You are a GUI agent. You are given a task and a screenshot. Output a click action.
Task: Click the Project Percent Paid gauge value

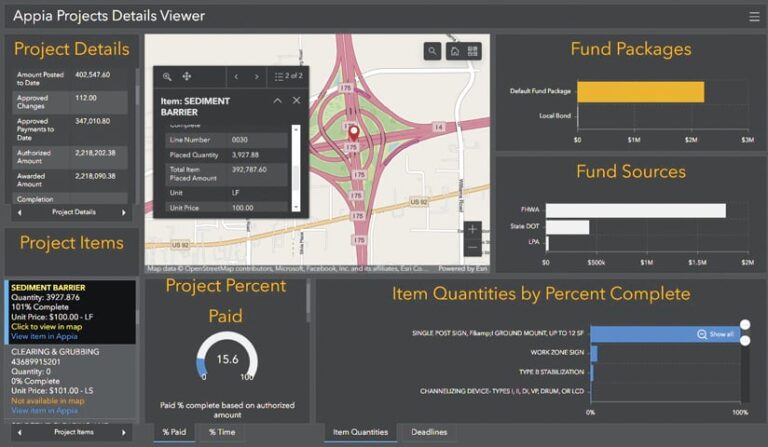coord(227,359)
